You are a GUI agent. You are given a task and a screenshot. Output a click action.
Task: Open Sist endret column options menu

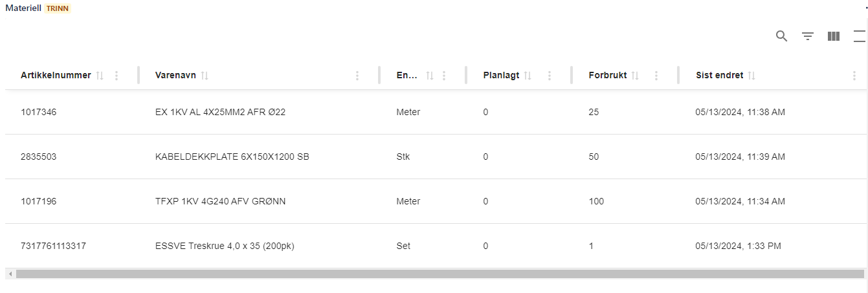[x=855, y=76]
